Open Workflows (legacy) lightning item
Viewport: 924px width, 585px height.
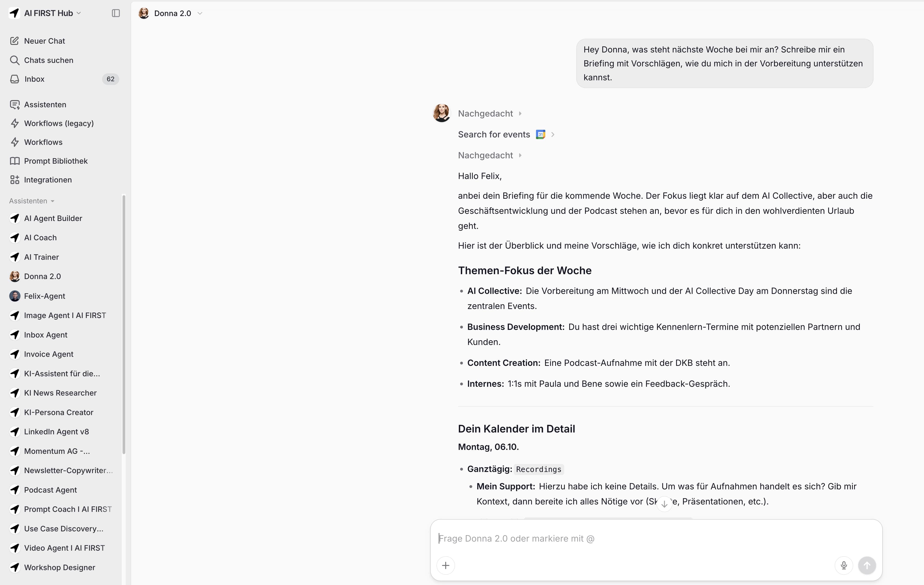click(59, 123)
